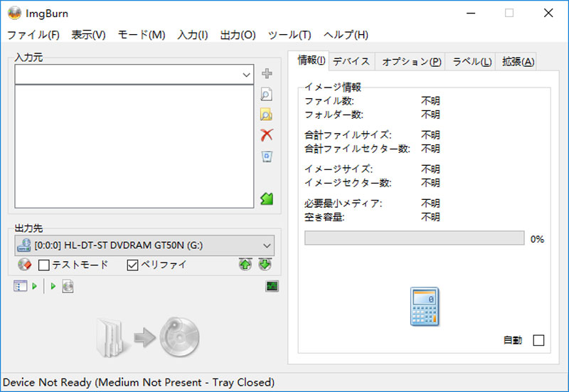
Task: Open the ファイル(F) menu
Action: (33, 35)
